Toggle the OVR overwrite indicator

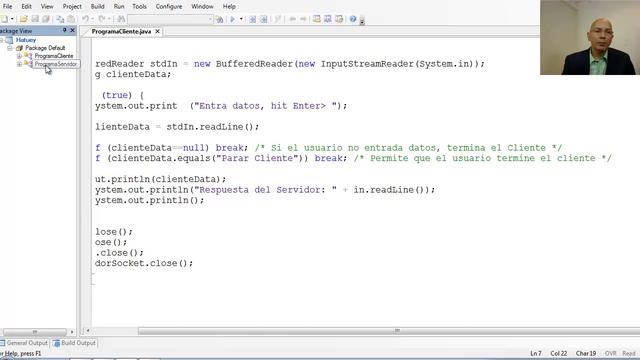click(611, 353)
